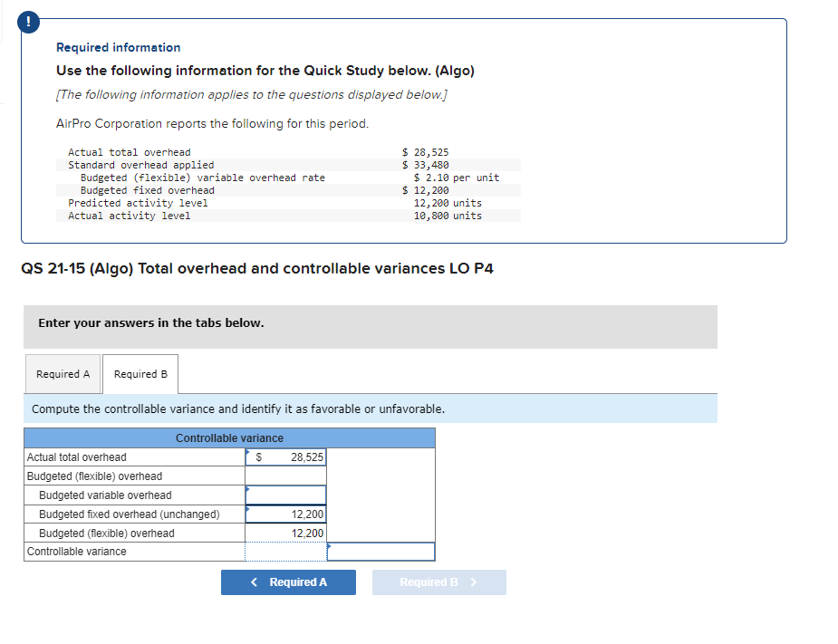Click the favorable/unfavorable selection box
838x644 pixels.
point(380,551)
